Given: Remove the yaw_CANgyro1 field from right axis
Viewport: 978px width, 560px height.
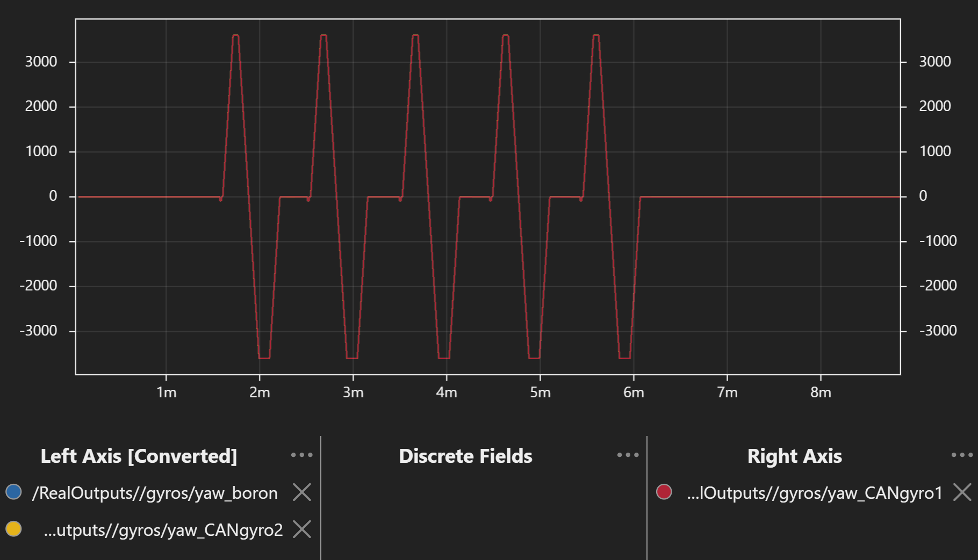Looking at the screenshot, I should (962, 492).
